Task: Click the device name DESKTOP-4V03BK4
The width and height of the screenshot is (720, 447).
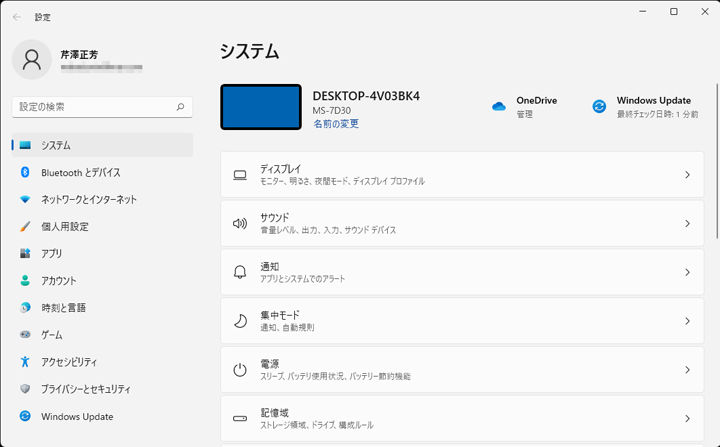Action: (366, 96)
